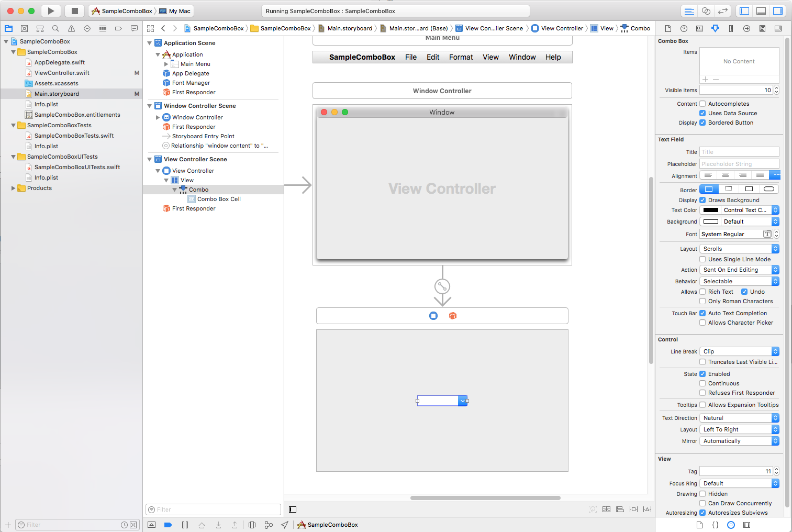Viewport: 792px width, 532px height.
Task: Hide the utilities inspector panel
Action: [778, 11]
